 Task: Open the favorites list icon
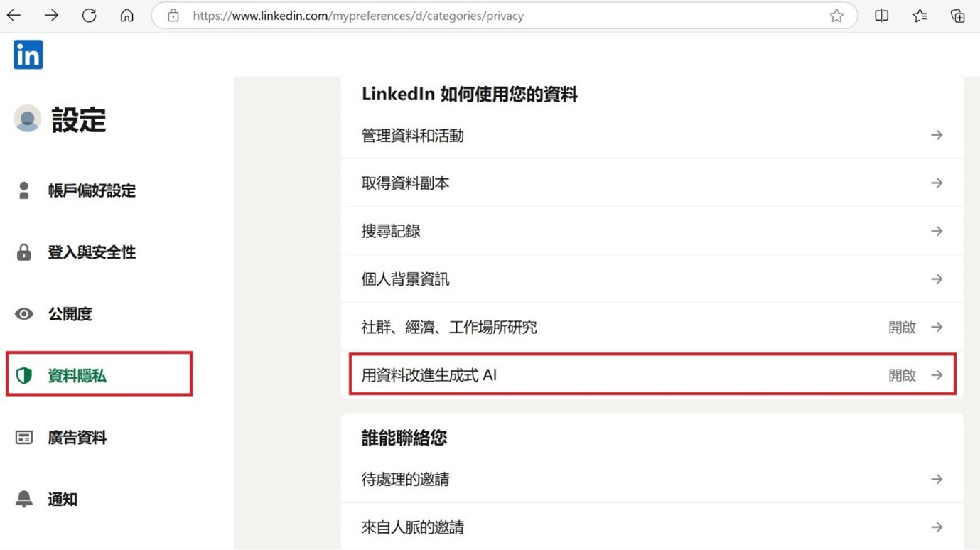pos(920,16)
